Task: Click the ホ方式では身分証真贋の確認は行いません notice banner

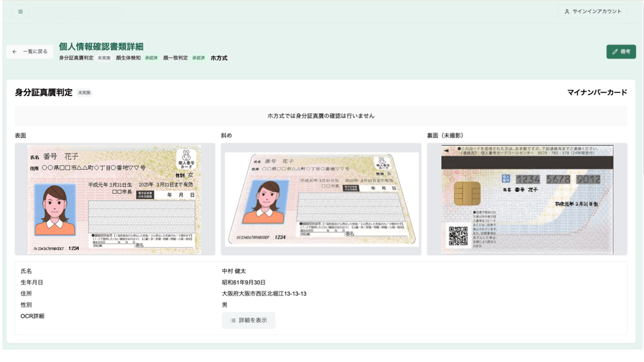Action: point(321,116)
